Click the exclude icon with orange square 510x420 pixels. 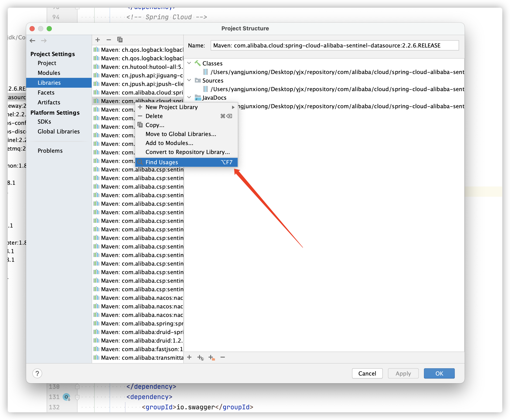(x=211, y=357)
